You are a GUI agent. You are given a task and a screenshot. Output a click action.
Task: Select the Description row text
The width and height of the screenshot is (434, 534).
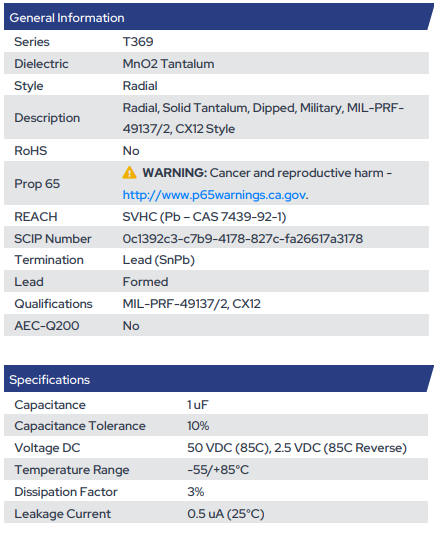pyautogui.click(x=263, y=118)
